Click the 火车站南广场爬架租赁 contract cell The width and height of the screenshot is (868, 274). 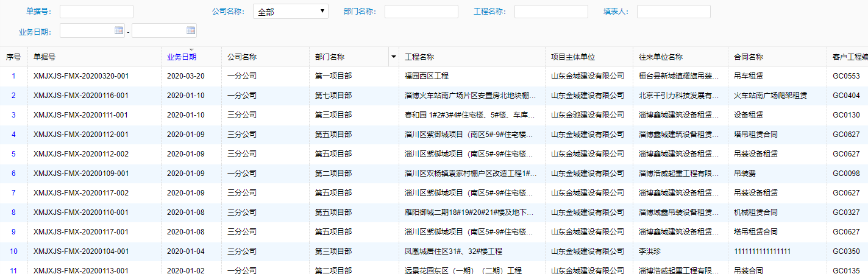(771, 96)
